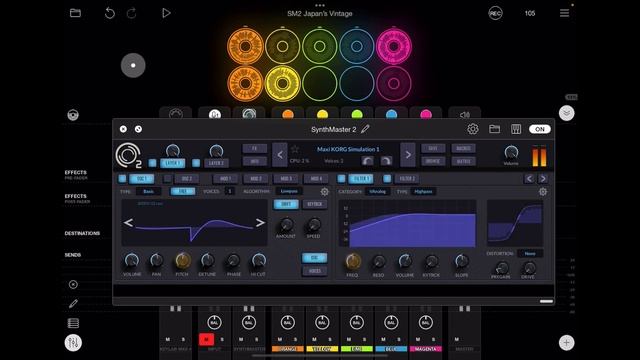Start recording with the REC button

[x=495, y=13]
